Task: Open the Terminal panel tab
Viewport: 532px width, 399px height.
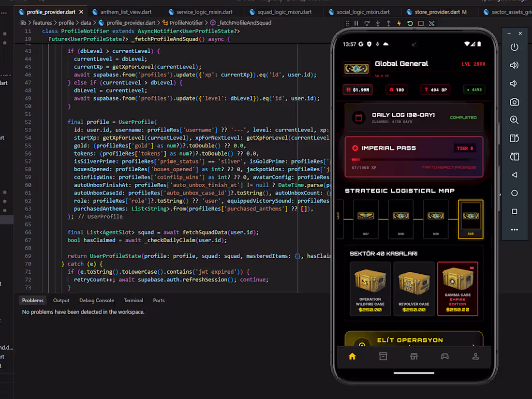Action: [133, 301]
